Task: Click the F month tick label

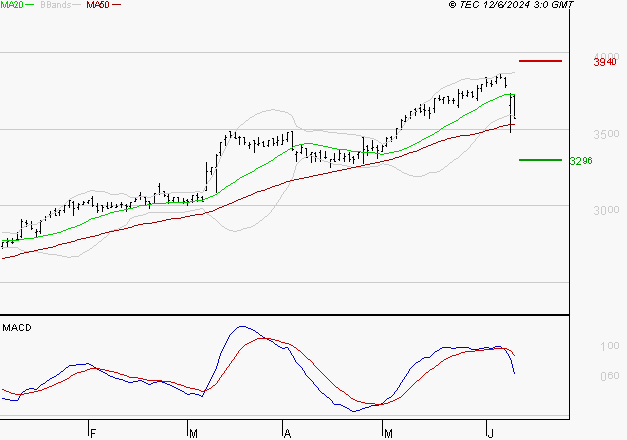Action: pyautogui.click(x=93, y=434)
